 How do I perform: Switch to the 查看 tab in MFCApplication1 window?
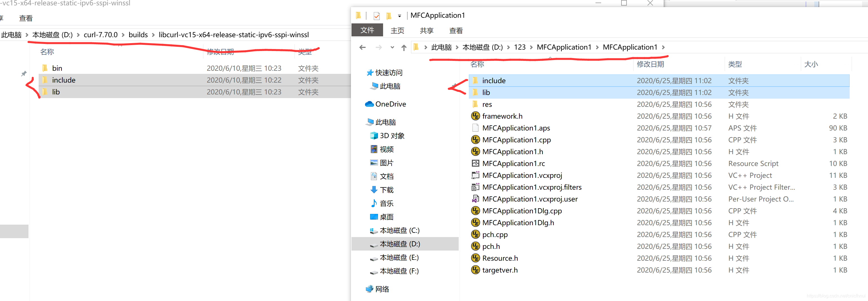pyautogui.click(x=456, y=31)
